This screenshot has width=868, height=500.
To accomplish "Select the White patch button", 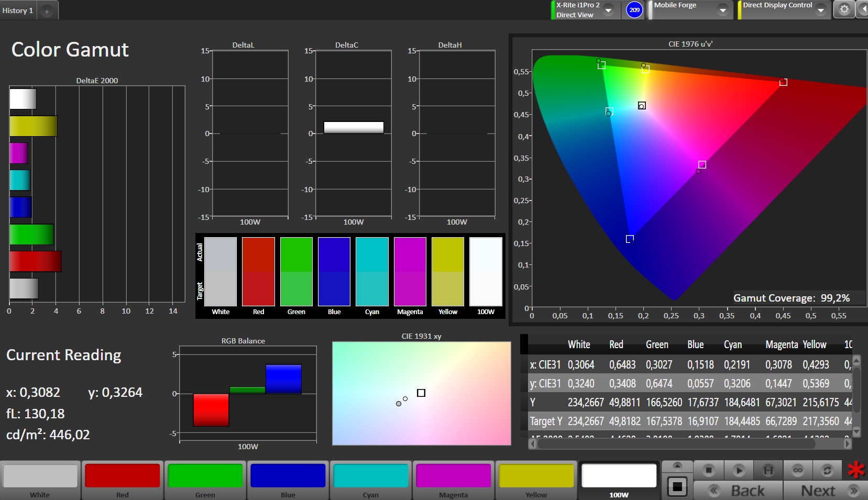I will click(x=40, y=480).
